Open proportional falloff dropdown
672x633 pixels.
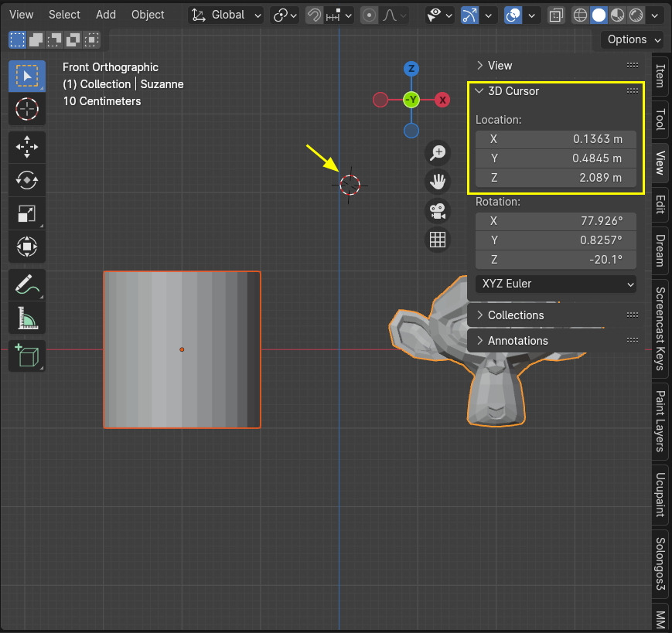click(394, 15)
